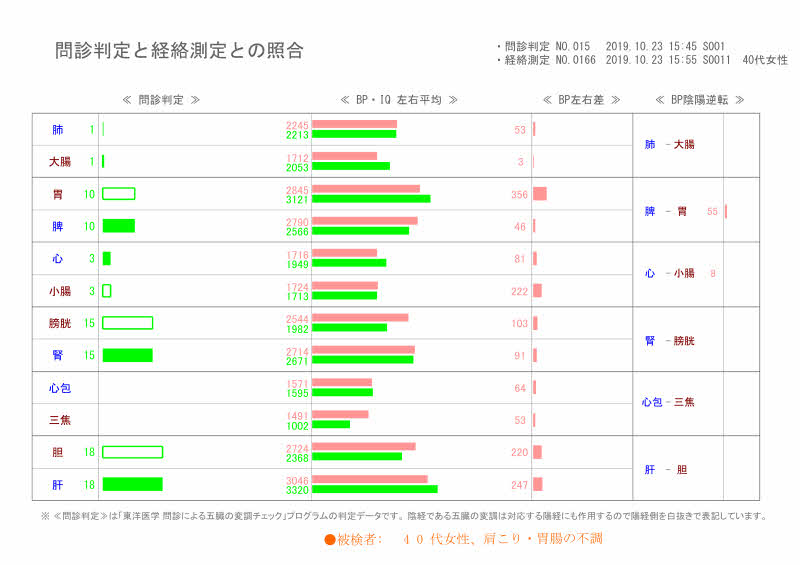Click the BP左右差 column header

pyautogui.click(x=581, y=100)
